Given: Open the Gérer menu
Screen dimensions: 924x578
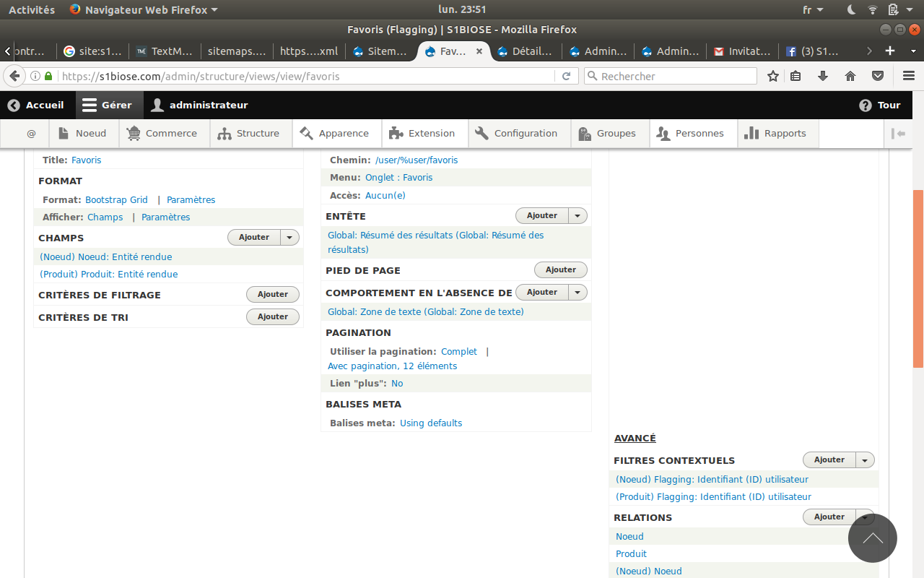Looking at the screenshot, I should click(109, 105).
